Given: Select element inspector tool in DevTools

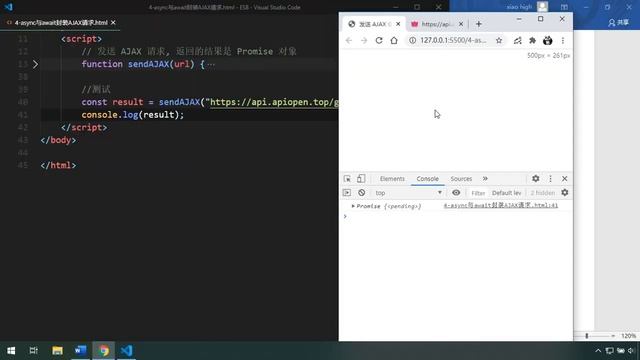Looking at the screenshot, I should point(347,179).
